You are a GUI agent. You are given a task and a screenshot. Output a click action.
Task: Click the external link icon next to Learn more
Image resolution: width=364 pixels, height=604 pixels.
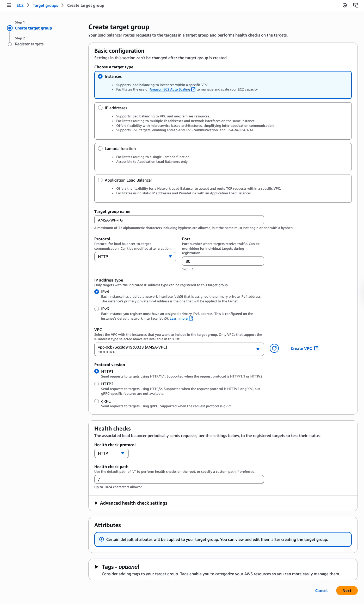tap(191, 319)
